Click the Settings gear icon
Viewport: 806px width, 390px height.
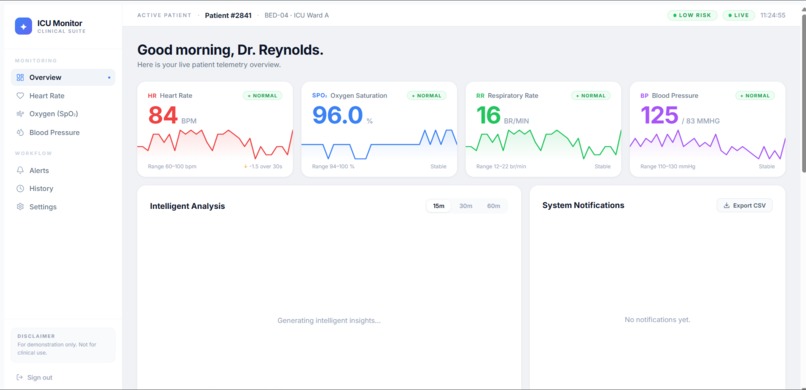tap(20, 207)
